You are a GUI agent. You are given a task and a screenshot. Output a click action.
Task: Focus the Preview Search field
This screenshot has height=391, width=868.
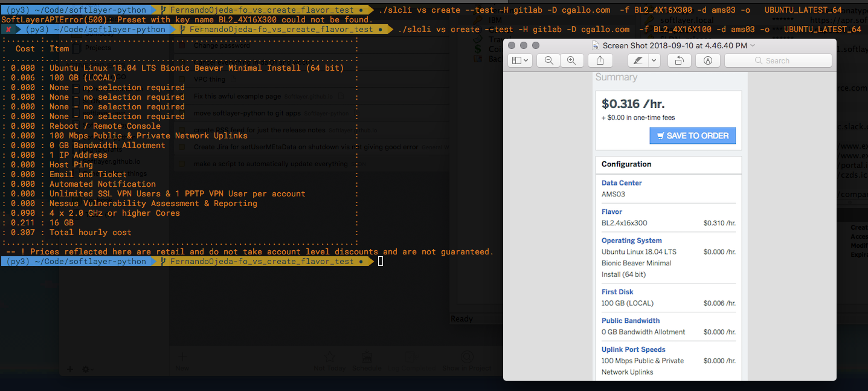(777, 60)
